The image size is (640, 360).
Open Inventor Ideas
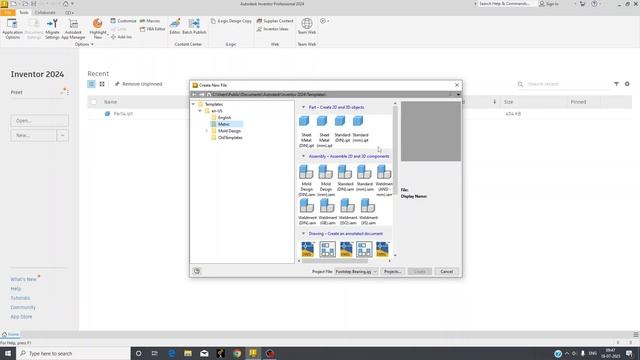point(272,29)
